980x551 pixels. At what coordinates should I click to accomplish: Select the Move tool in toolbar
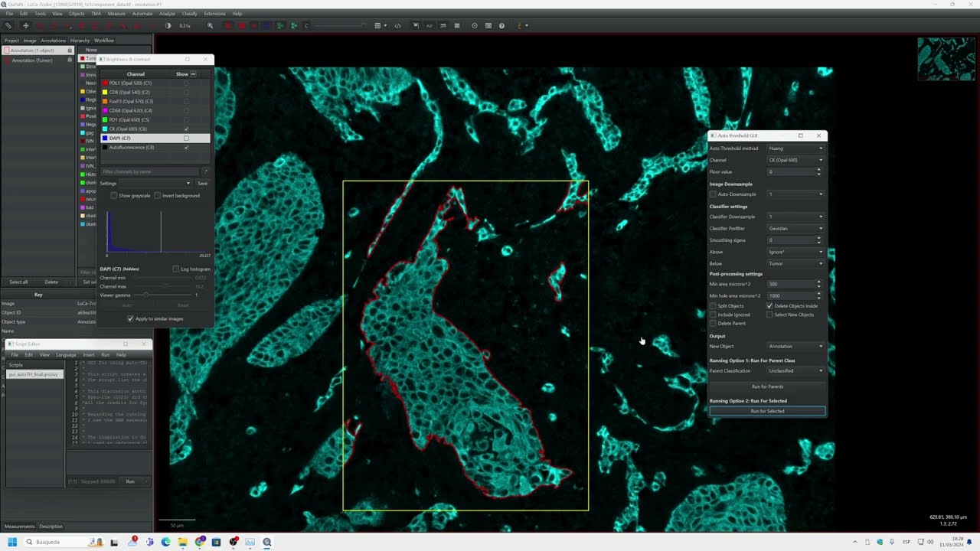coord(25,25)
